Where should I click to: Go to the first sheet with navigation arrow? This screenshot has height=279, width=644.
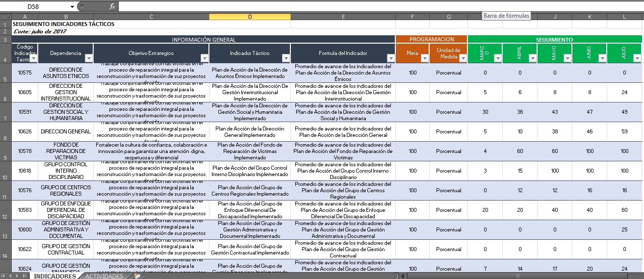[4, 276]
